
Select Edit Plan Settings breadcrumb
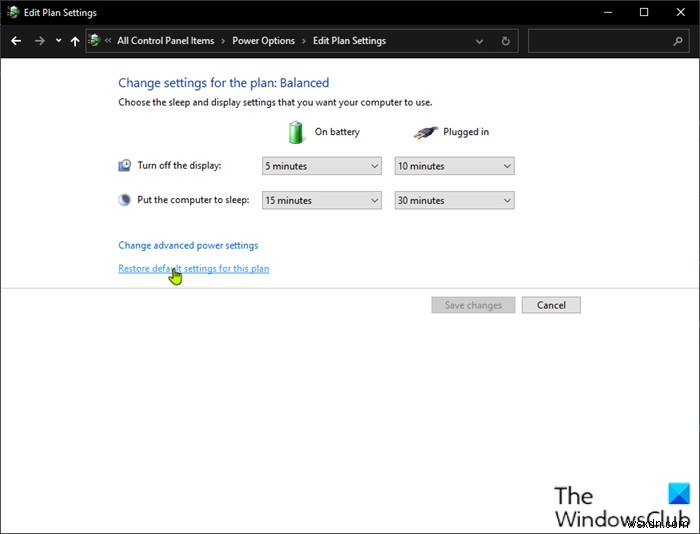coord(349,41)
